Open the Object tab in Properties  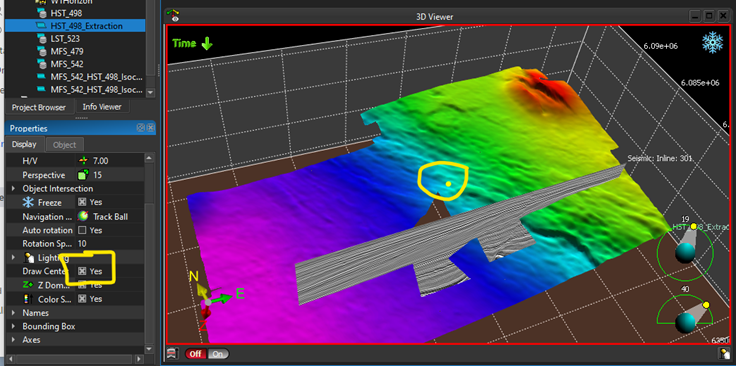pos(65,145)
